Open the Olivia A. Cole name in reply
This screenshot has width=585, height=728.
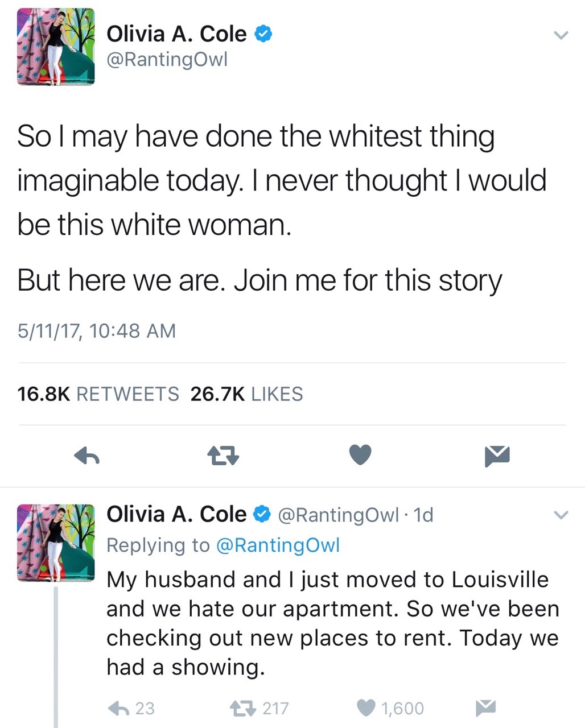pos(176,514)
